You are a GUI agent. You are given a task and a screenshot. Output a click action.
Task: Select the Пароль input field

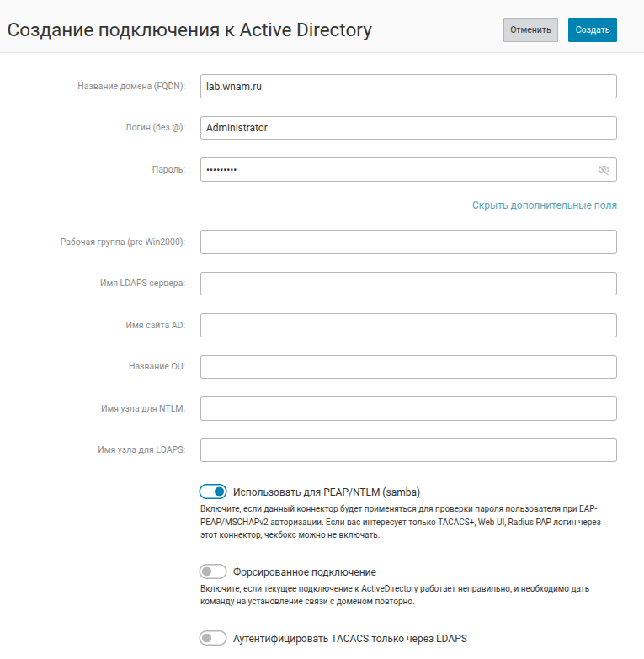(x=396, y=170)
